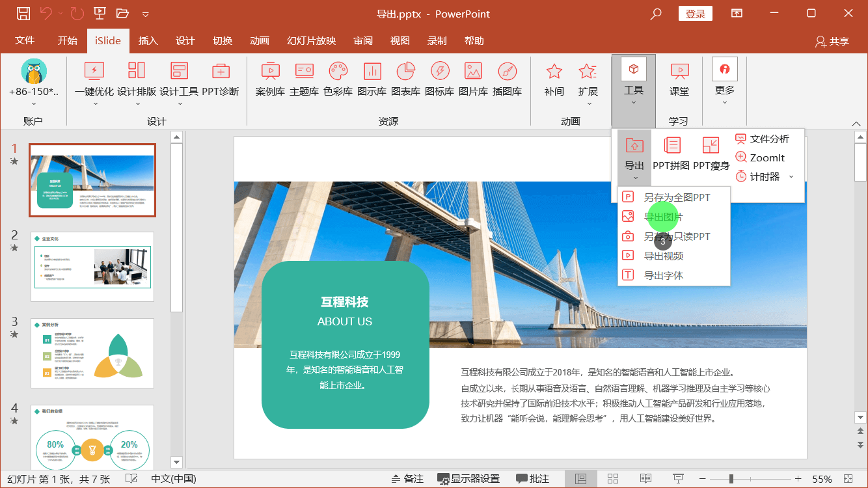Click the owl account avatar
The width and height of the screenshot is (868, 488).
coord(34,71)
